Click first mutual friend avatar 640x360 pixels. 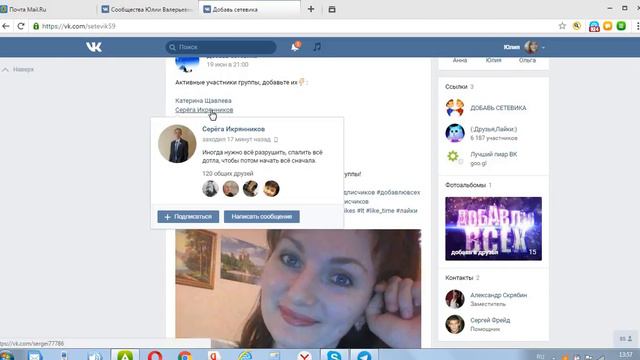pos(210,189)
